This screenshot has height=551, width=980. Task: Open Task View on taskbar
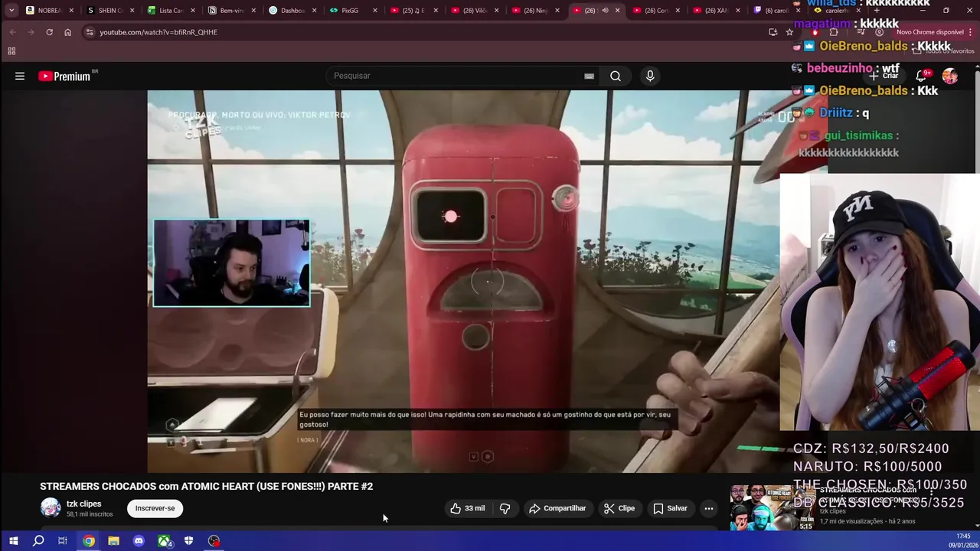pos(63,541)
